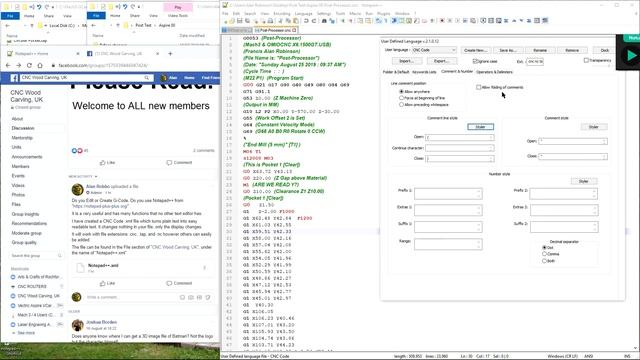Click the Find binoculars icon in Notepad++ toolbar
Screen dimensions: 640x360
coord(324,21)
